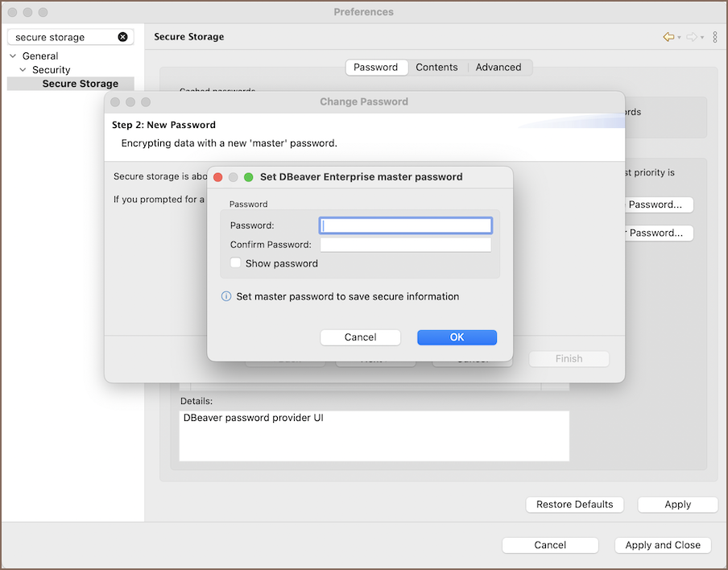Screen dimensions: 728x570
Task: Click Apply and Close button
Action: pos(663,545)
